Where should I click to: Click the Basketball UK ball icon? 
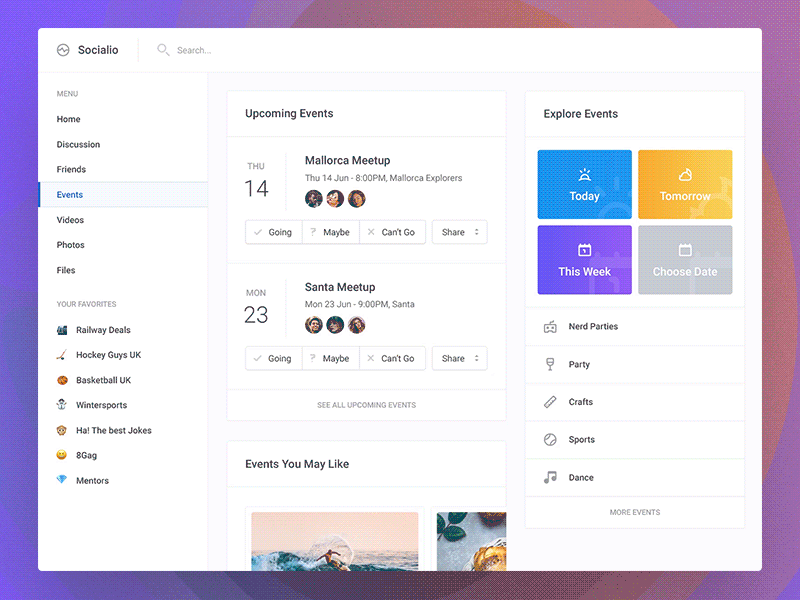click(62, 380)
